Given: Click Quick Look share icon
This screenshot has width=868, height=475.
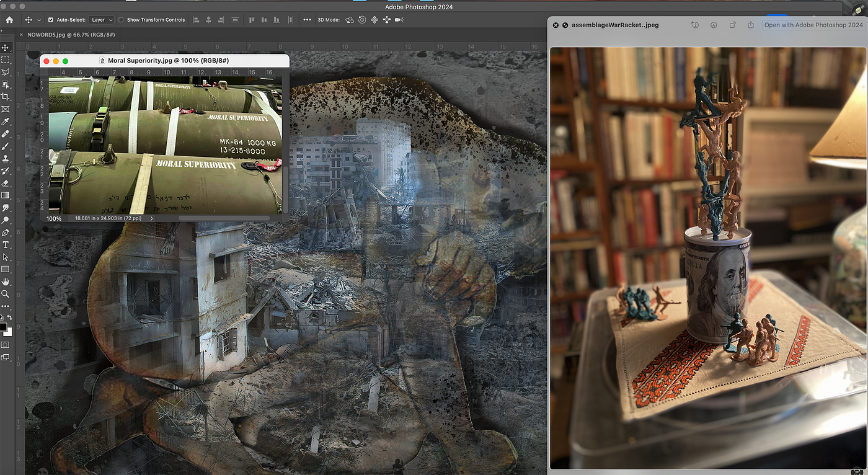Looking at the screenshot, I should (x=751, y=25).
